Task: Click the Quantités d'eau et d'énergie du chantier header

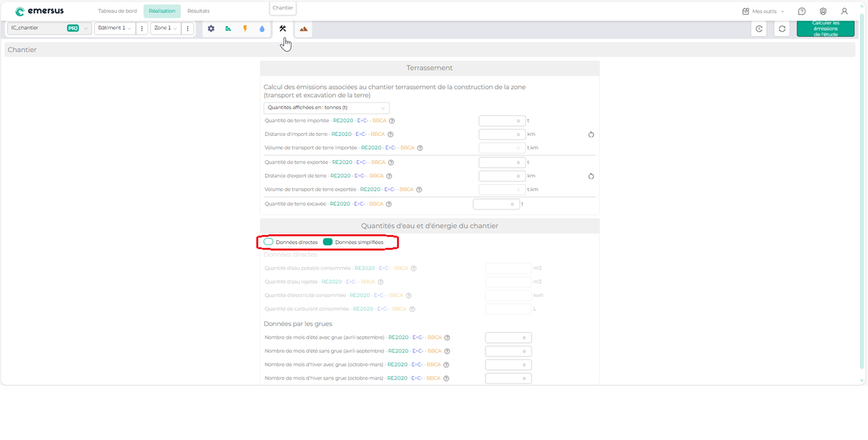Action: 430,225
